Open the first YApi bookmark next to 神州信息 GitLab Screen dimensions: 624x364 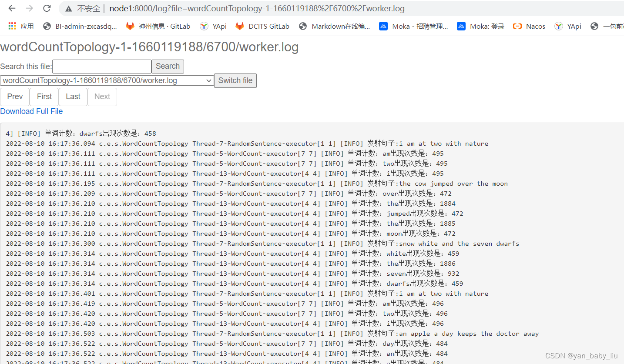coord(213,26)
